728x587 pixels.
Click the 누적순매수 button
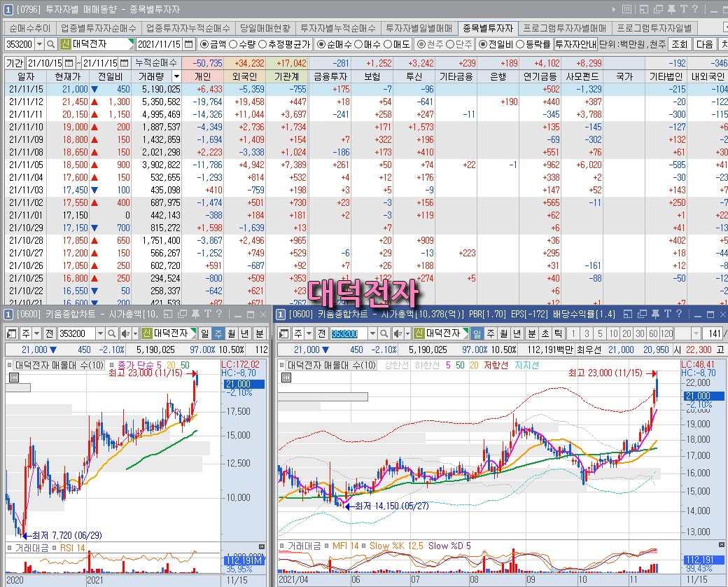coord(156,63)
